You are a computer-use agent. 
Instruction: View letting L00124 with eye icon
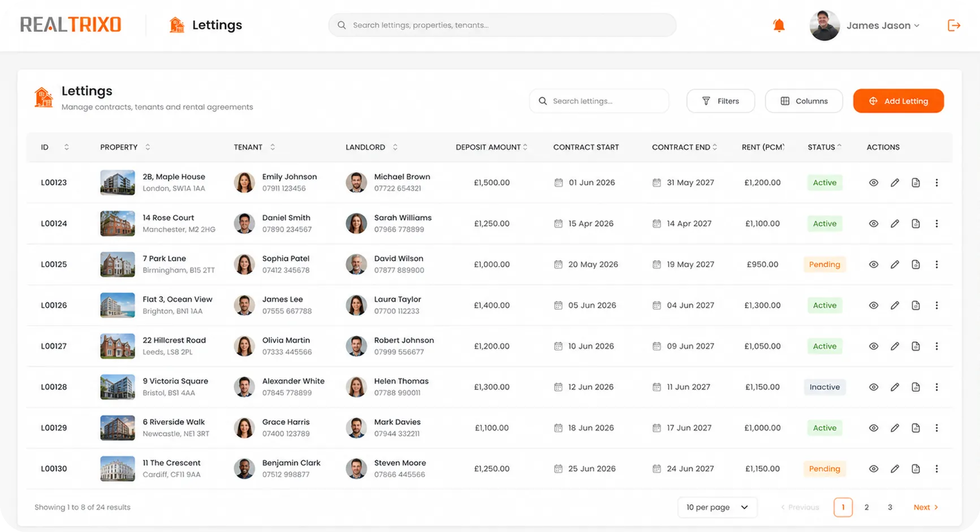pyautogui.click(x=874, y=223)
